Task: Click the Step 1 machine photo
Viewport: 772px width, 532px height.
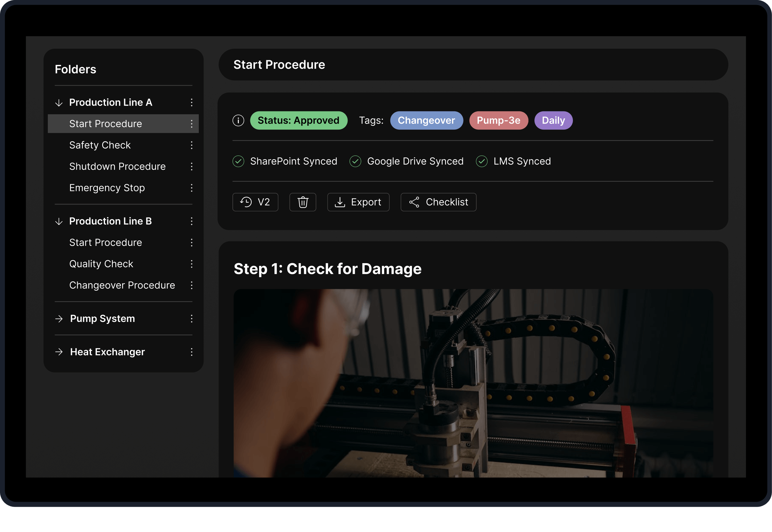Action: [473, 383]
